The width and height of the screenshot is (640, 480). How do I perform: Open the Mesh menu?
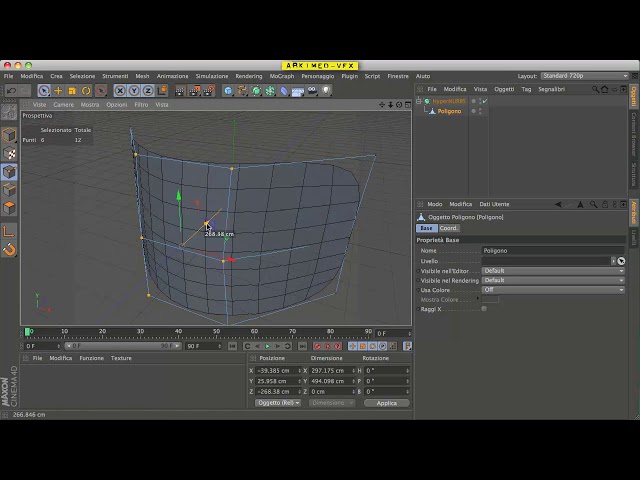[142, 76]
